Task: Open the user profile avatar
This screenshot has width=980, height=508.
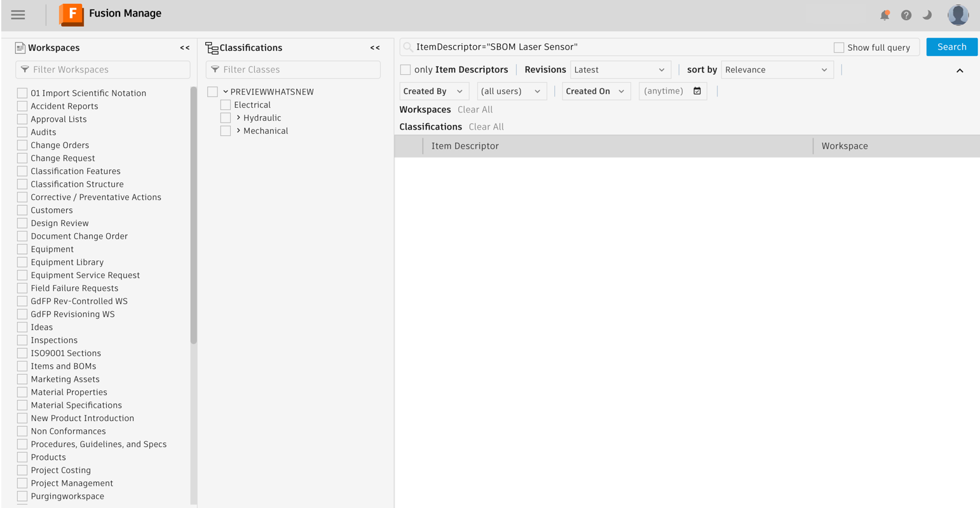Action: click(958, 15)
